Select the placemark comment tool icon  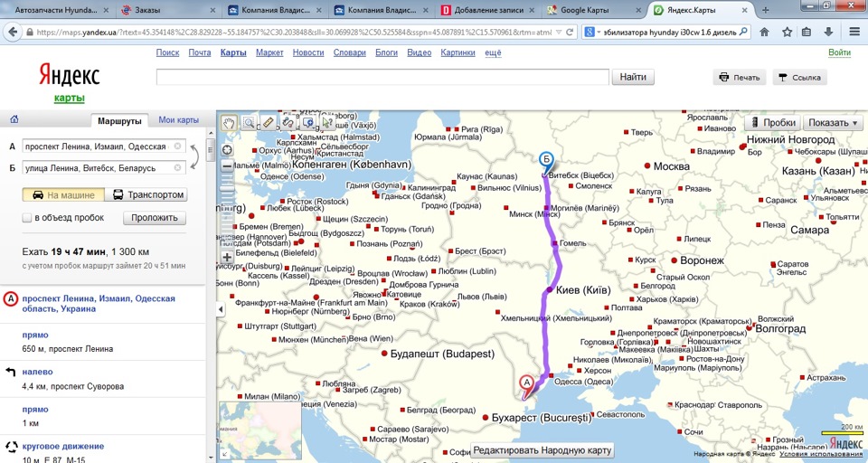pos(308,122)
